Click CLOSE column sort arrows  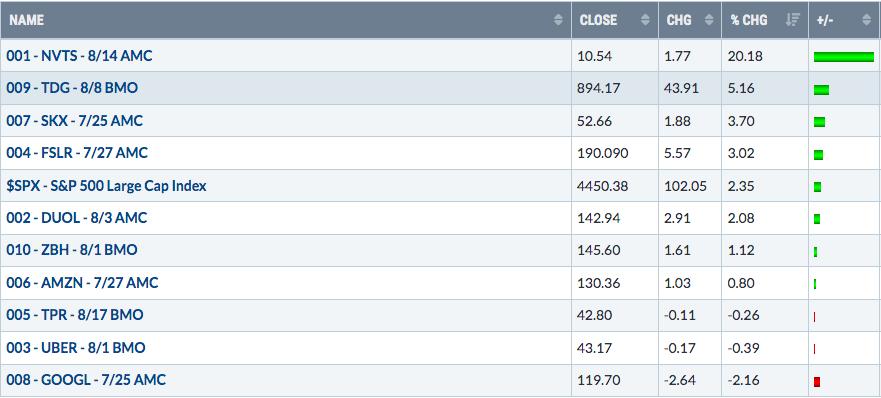[645, 20]
